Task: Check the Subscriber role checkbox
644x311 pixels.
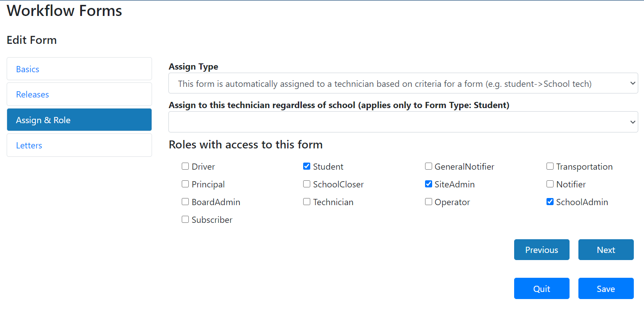Action: point(185,219)
